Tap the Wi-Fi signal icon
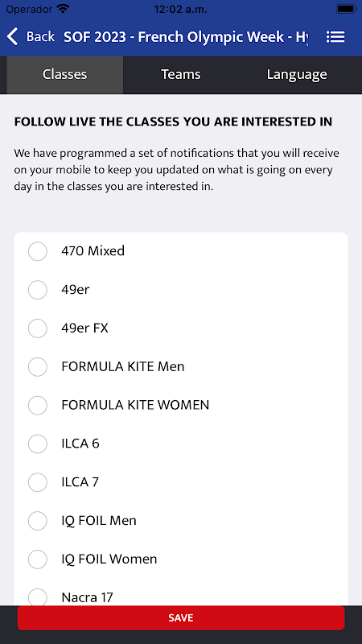 click(x=64, y=9)
